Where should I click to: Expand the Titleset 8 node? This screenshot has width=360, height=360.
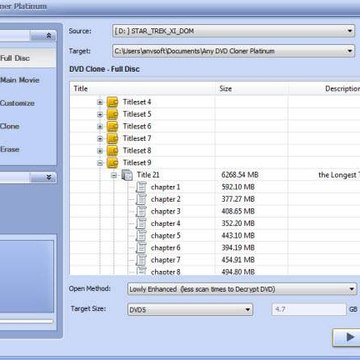(x=100, y=151)
